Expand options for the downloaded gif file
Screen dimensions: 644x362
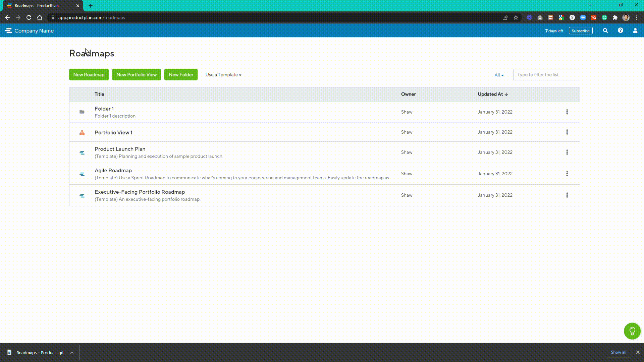click(72, 353)
